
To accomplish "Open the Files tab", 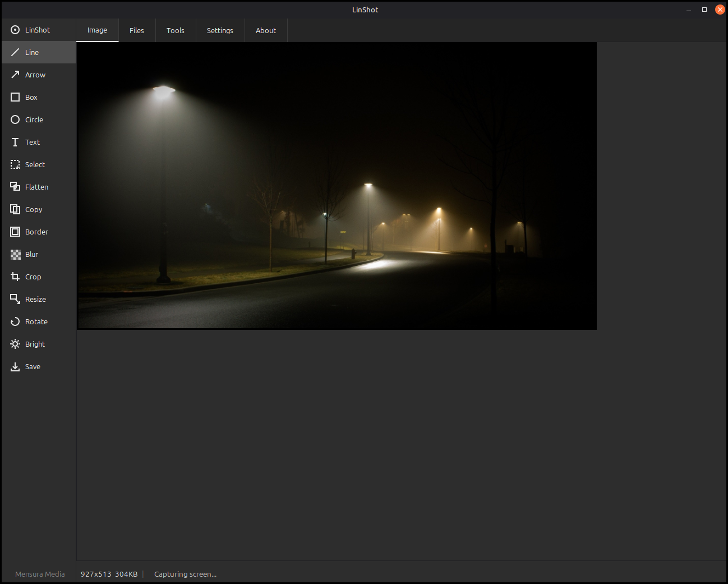I will click(137, 30).
